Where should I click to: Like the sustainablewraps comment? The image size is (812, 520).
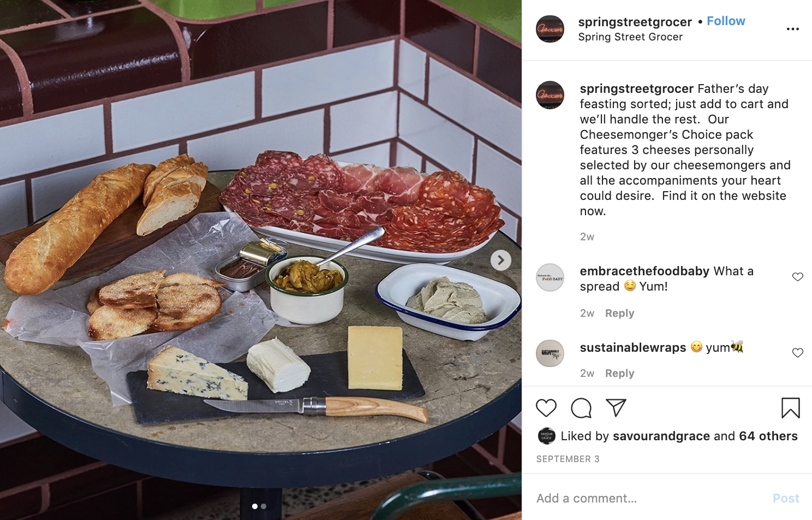tap(797, 353)
